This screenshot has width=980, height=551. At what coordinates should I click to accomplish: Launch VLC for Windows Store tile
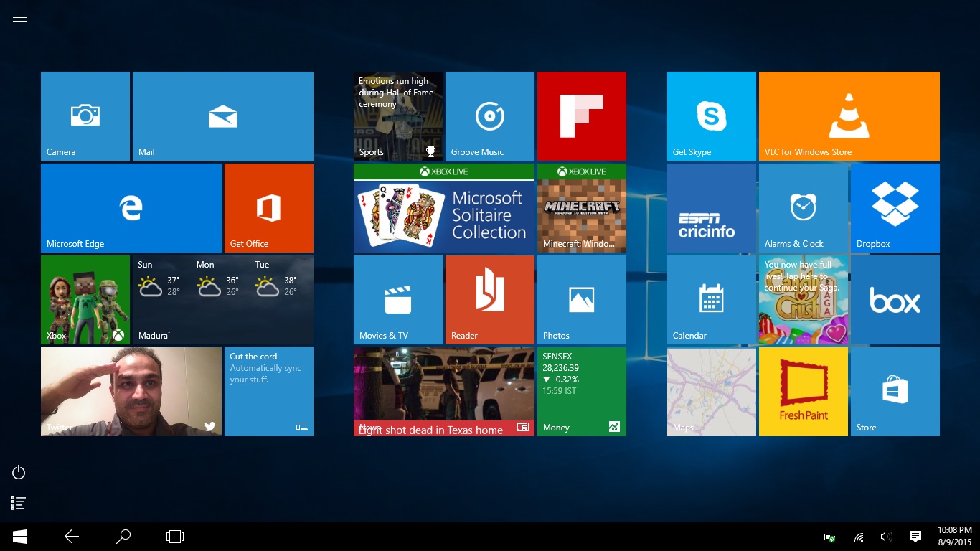coord(849,116)
